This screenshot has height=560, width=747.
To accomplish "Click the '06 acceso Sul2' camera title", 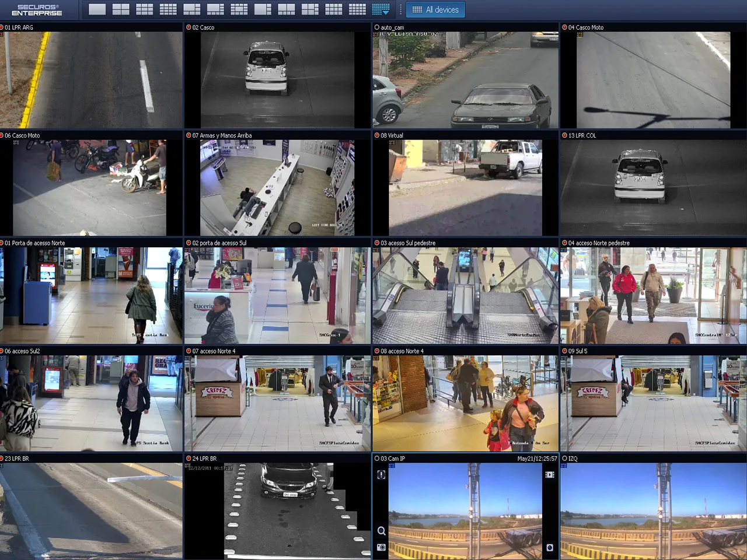I will 22,351.
